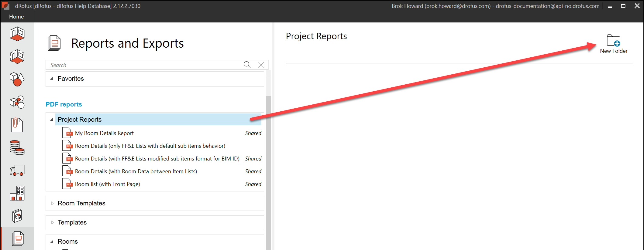Open Room Details with Room Data between Item Lists
This screenshot has width=644, height=250.
[136, 171]
